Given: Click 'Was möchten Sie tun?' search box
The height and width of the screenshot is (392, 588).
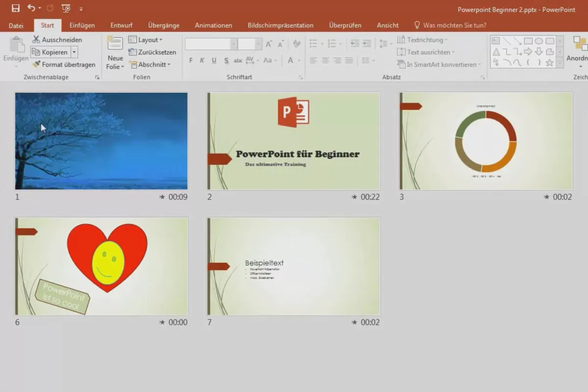Looking at the screenshot, I should [x=451, y=25].
